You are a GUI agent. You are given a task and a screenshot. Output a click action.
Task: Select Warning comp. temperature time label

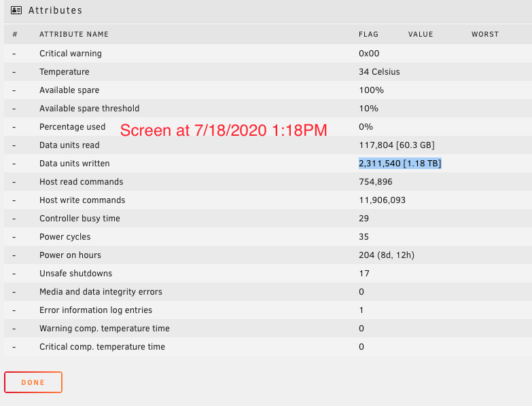click(105, 328)
